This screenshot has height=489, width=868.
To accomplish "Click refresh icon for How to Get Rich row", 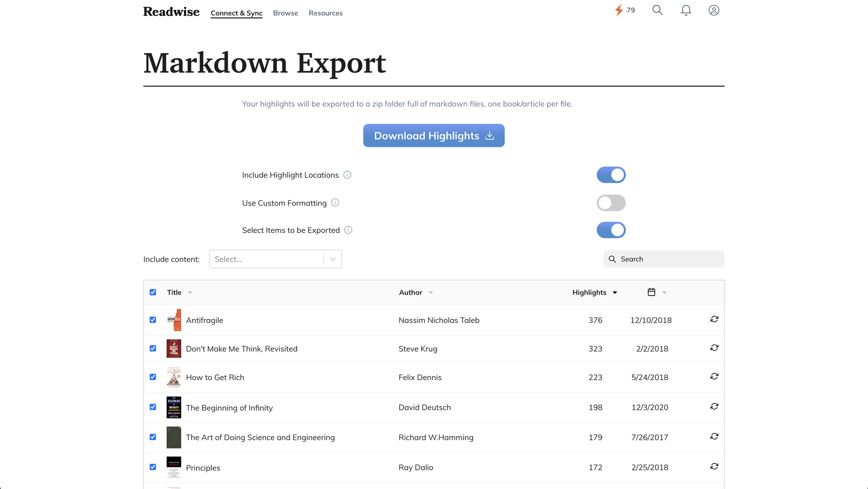I will tap(714, 377).
